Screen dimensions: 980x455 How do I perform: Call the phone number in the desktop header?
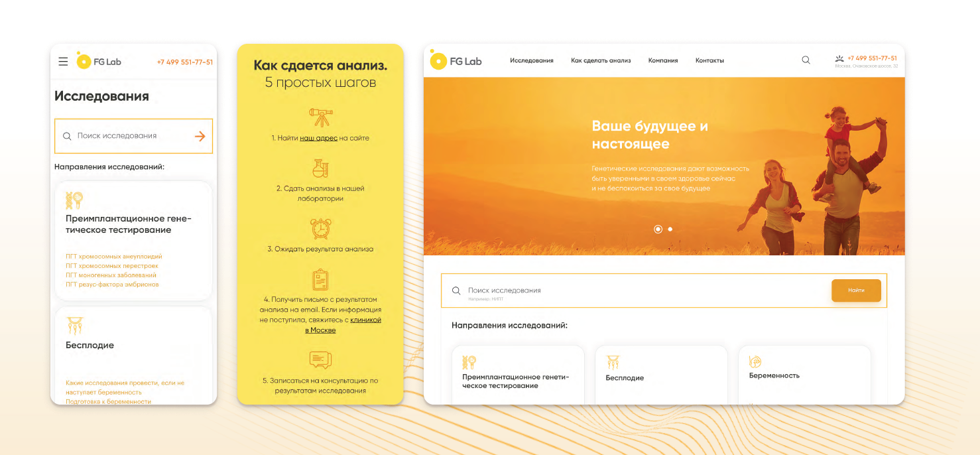tap(872, 58)
